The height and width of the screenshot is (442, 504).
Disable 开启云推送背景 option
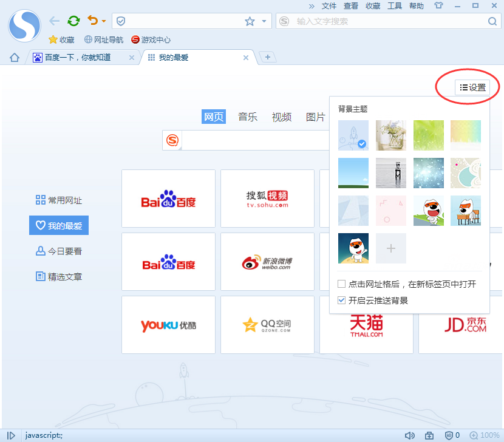coord(342,299)
